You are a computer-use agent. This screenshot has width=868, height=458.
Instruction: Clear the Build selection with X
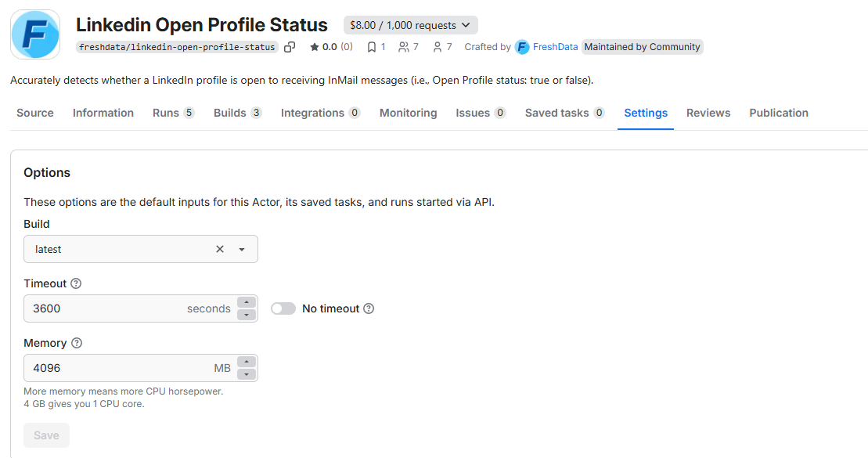220,249
